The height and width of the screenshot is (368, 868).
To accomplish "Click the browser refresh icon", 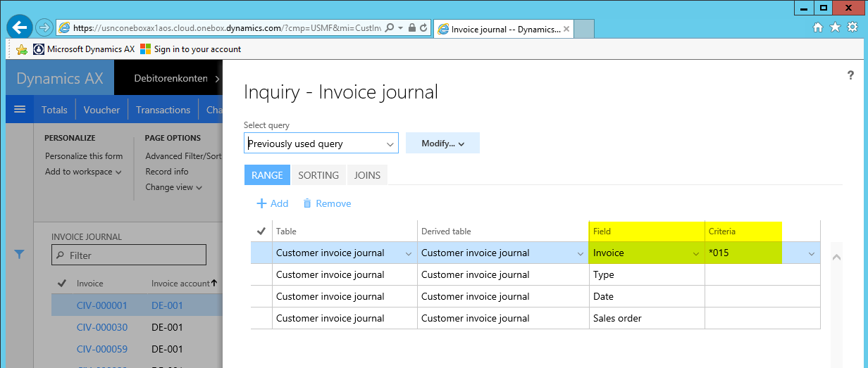I will (423, 28).
